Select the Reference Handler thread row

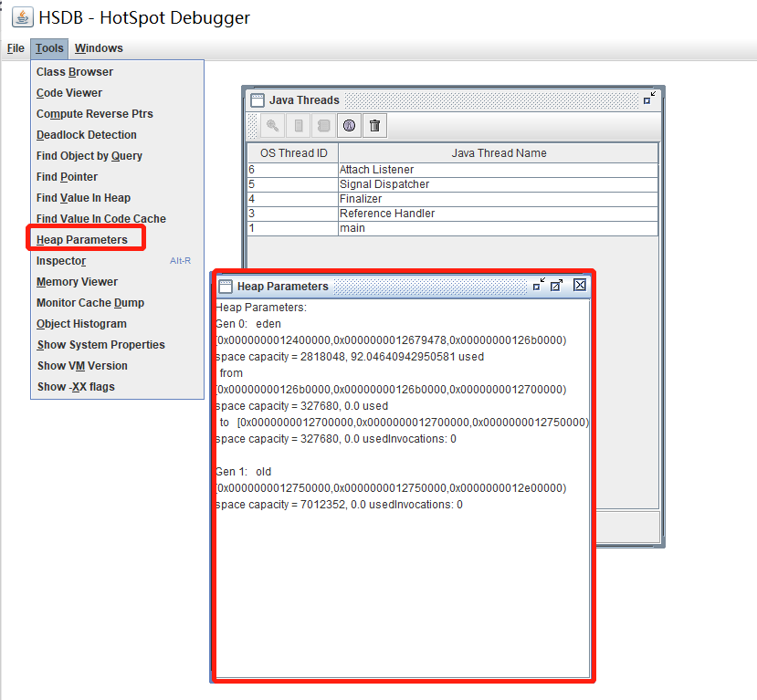click(452, 214)
